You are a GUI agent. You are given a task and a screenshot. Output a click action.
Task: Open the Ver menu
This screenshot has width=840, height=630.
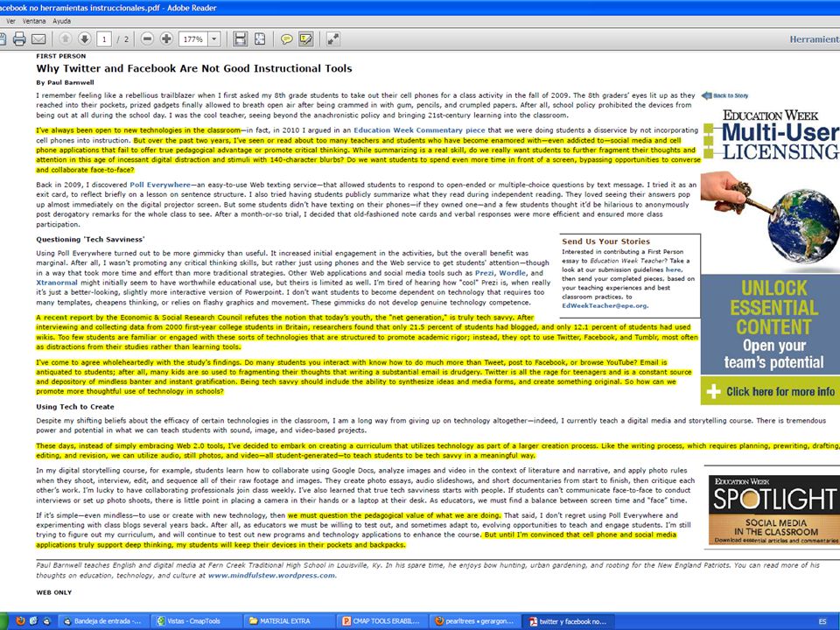(10, 21)
